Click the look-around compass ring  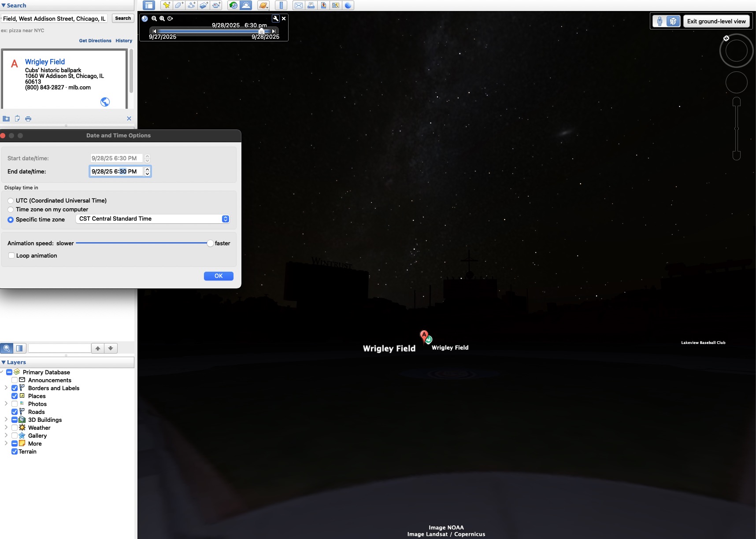[736, 51]
